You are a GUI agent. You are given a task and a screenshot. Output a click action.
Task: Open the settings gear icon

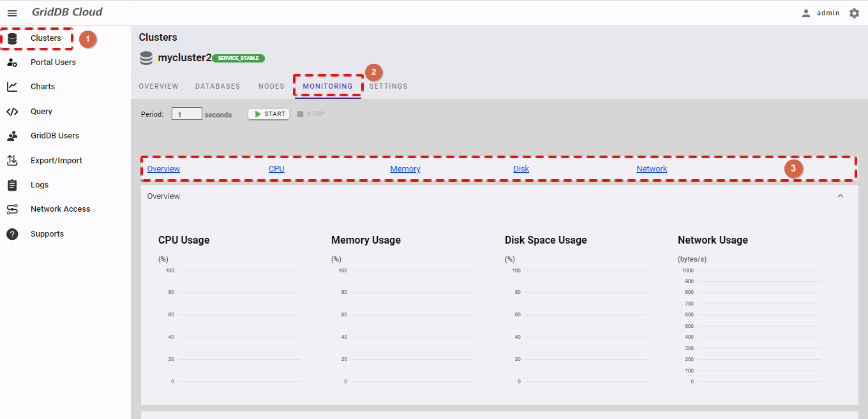point(854,13)
